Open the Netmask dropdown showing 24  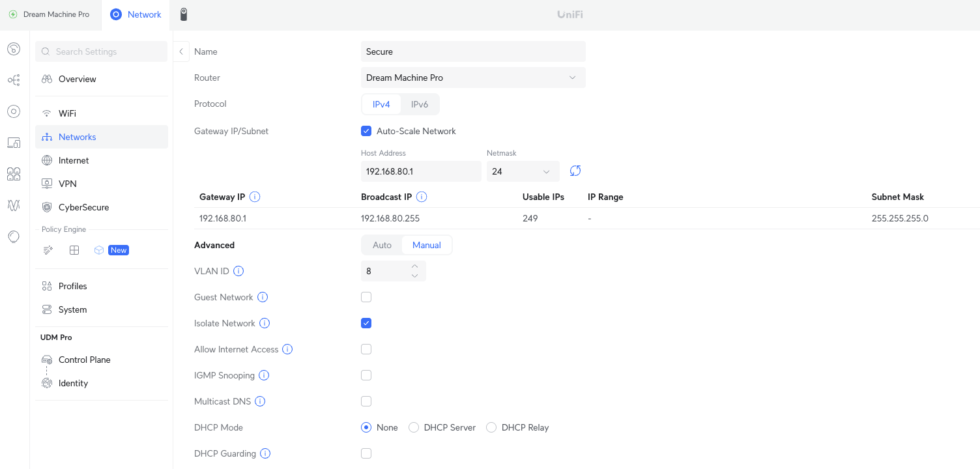523,171
